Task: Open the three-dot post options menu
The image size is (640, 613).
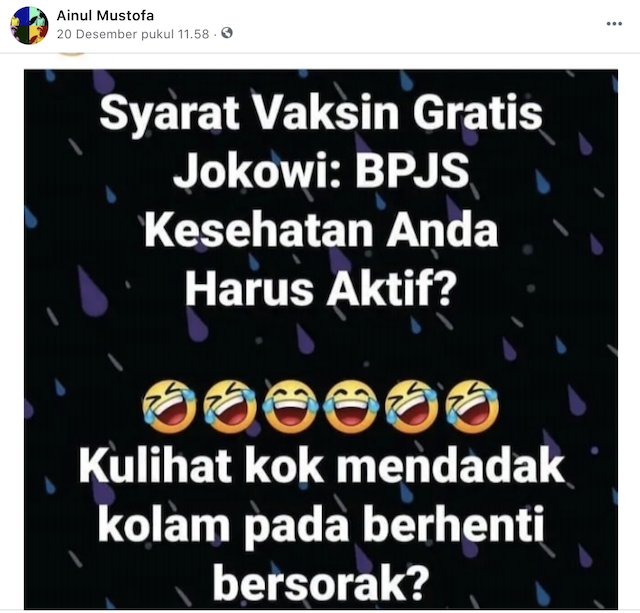Action: [x=614, y=24]
